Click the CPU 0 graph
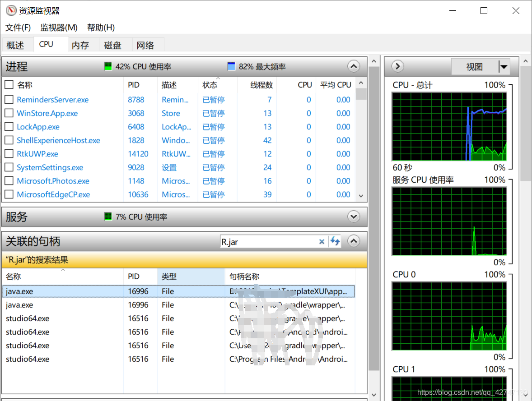The width and height of the screenshot is (532, 401). pos(449,316)
